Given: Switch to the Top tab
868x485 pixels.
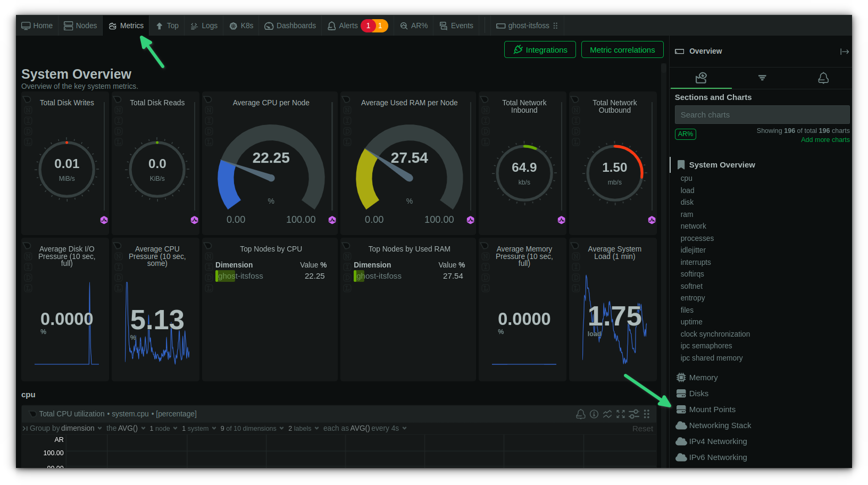Looking at the screenshot, I should tap(167, 26).
